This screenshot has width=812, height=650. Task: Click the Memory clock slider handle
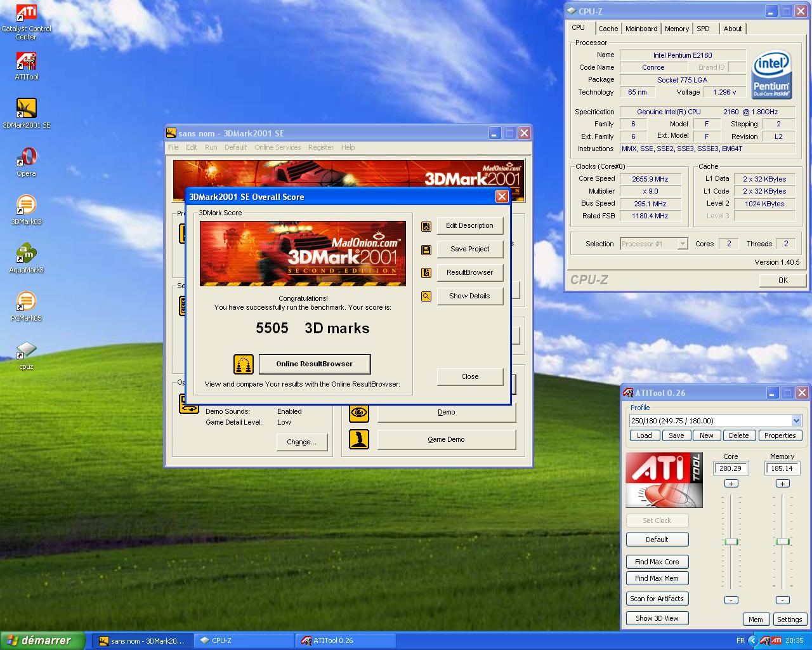pyautogui.click(x=783, y=541)
